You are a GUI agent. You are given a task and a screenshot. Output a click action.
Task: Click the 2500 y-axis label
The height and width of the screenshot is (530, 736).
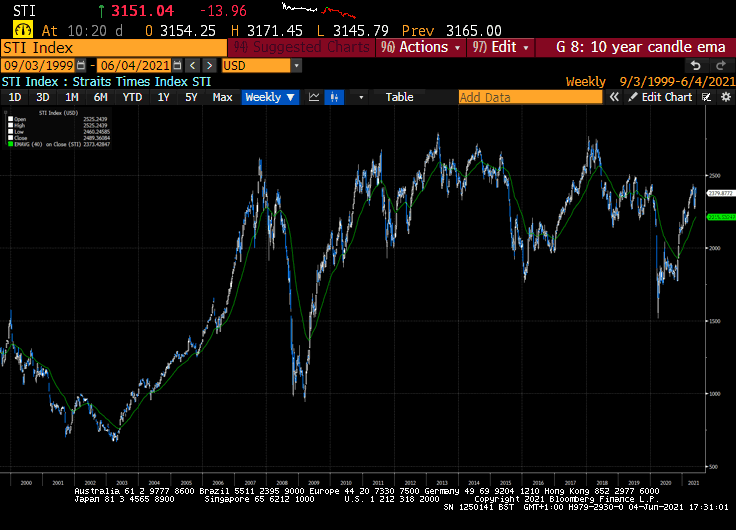tap(714, 176)
